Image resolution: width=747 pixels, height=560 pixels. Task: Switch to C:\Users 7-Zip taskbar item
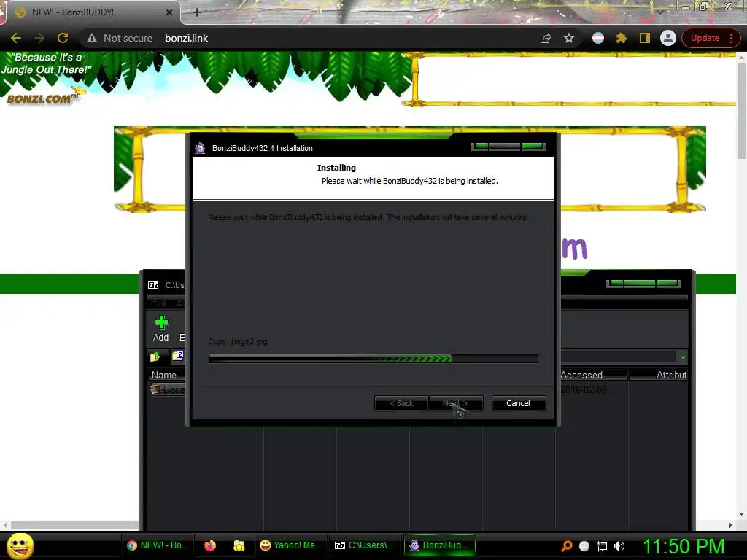click(x=364, y=545)
